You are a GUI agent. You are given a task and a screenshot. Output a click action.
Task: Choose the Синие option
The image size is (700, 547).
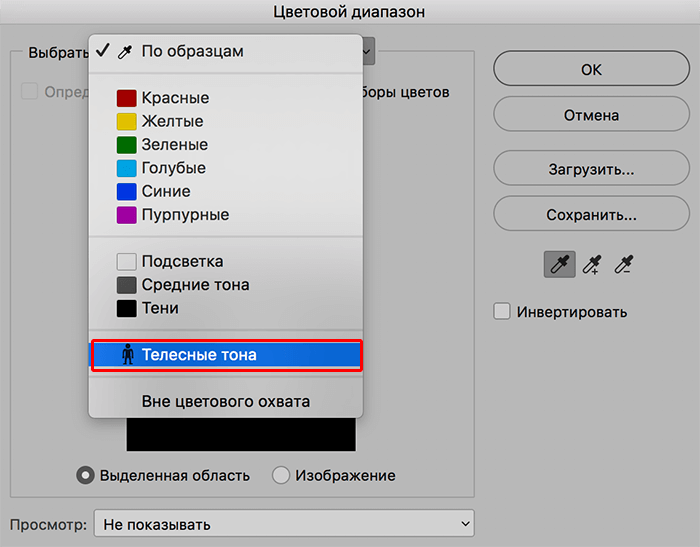coord(226,192)
